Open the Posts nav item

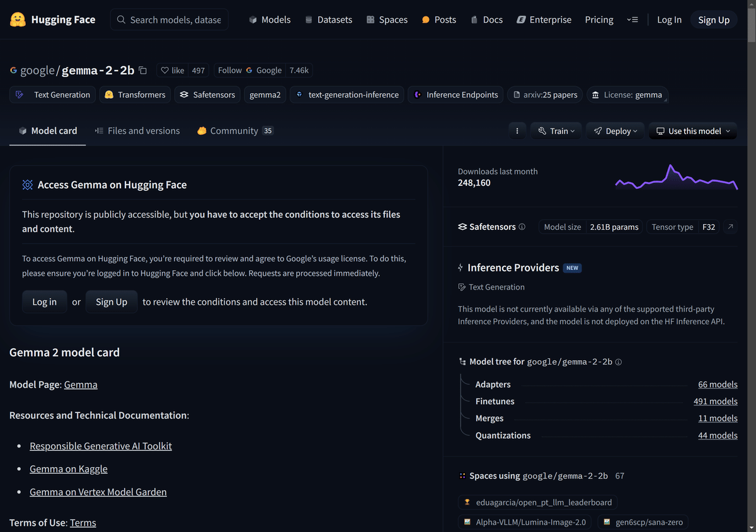[438, 20]
